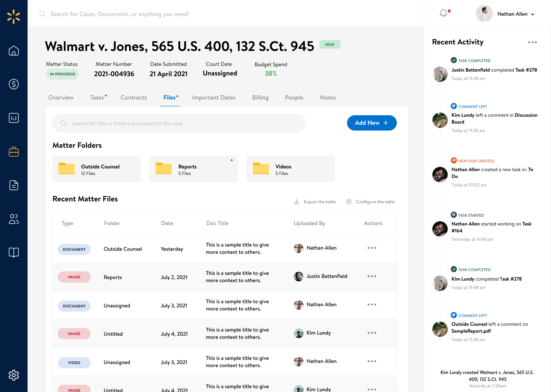This screenshot has height=392, width=551.
Task: Open the settings gear icon
Action: [14, 375]
